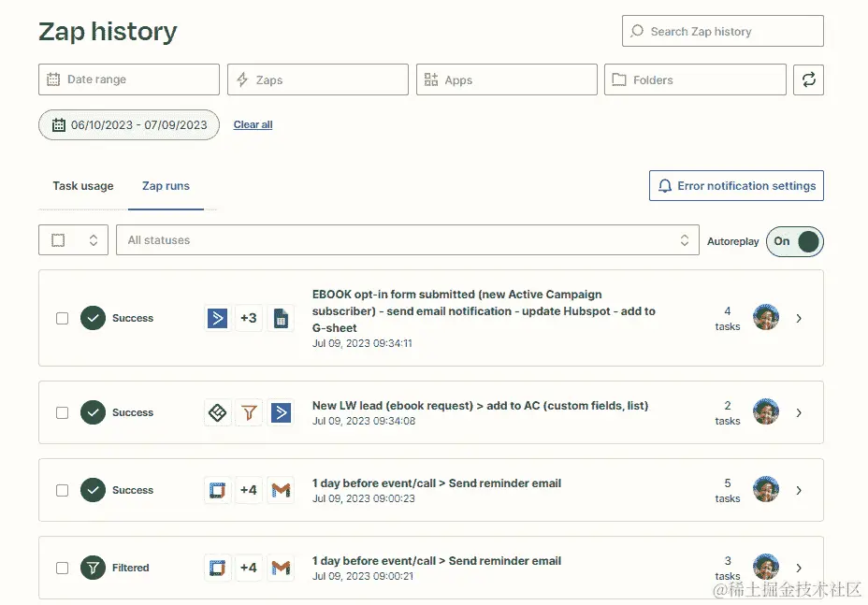Viewport: 868px width, 605px height.
Task: Click the Success check icon in 09:00:23 reminder row
Action: pos(93,490)
